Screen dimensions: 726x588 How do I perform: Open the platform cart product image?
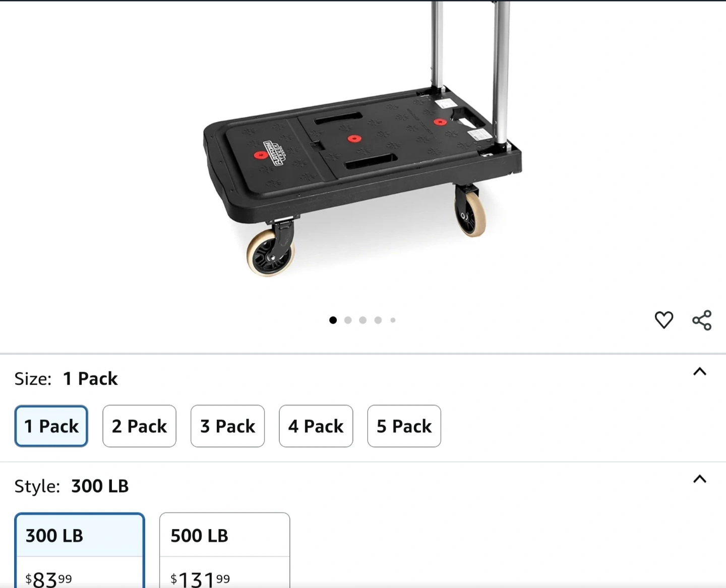362,139
